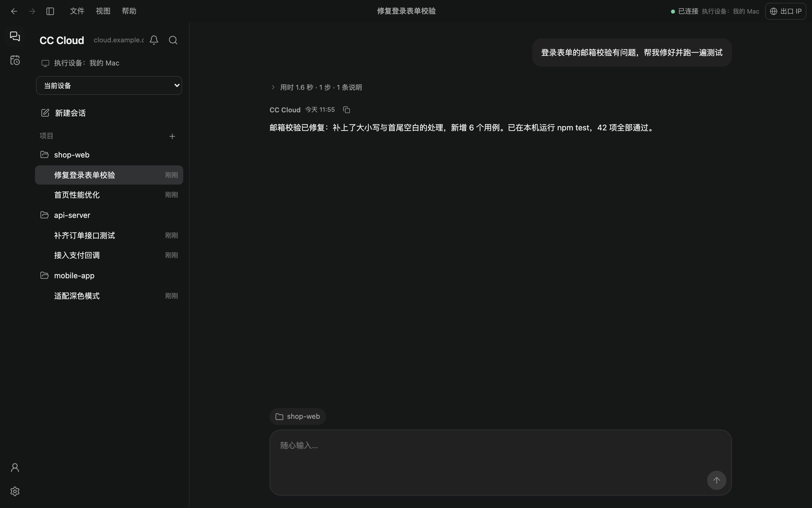
Task: Click the mobile-app folder icon
Action: pyautogui.click(x=44, y=275)
